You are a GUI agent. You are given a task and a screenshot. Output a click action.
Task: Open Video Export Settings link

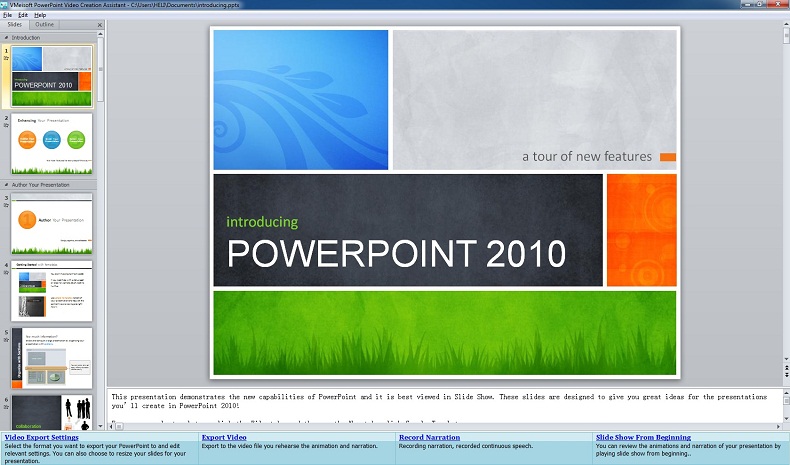pos(41,437)
